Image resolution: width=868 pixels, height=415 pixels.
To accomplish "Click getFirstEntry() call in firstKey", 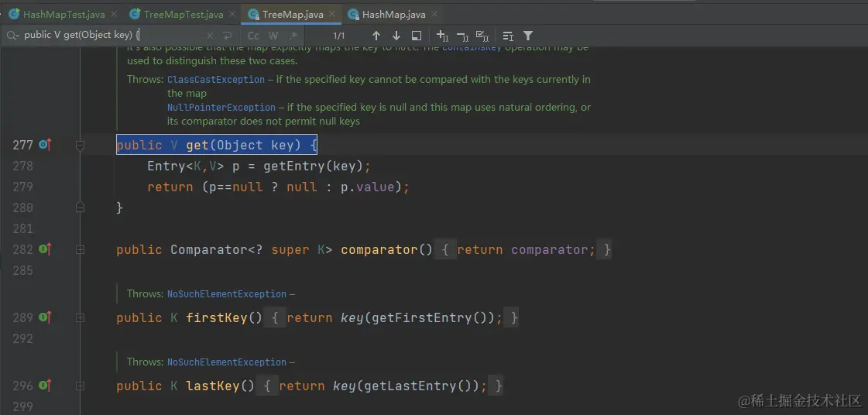I will (x=429, y=317).
